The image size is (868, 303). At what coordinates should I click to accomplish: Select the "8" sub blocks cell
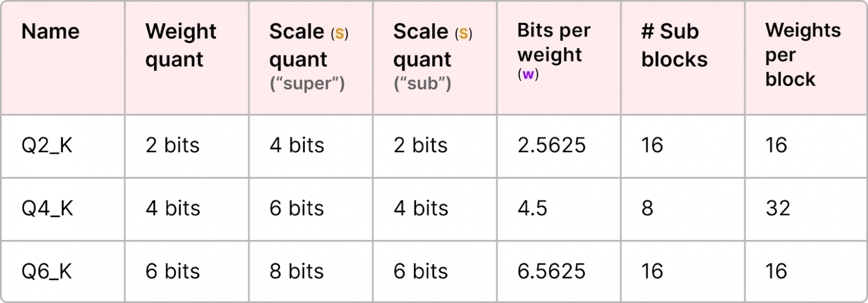(x=647, y=209)
